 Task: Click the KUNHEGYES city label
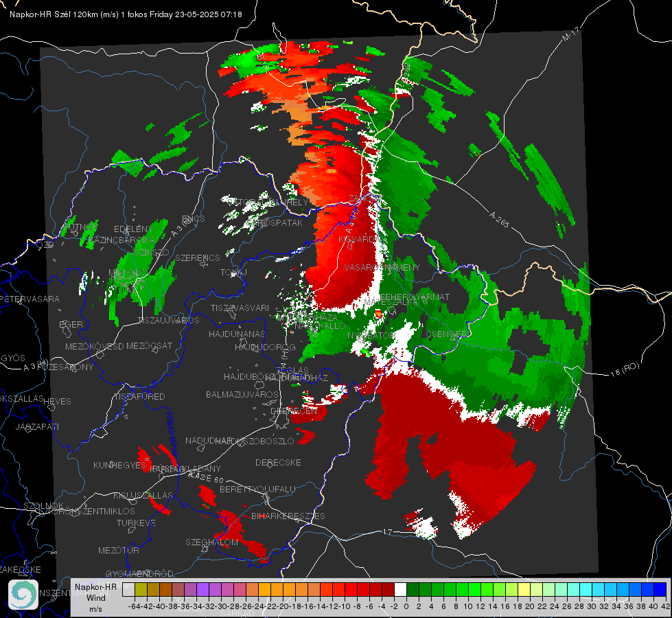pyautogui.click(x=119, y=466)
